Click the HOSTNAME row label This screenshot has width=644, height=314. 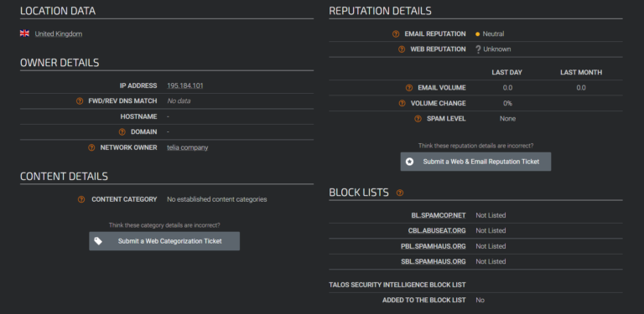pos(139,116)
